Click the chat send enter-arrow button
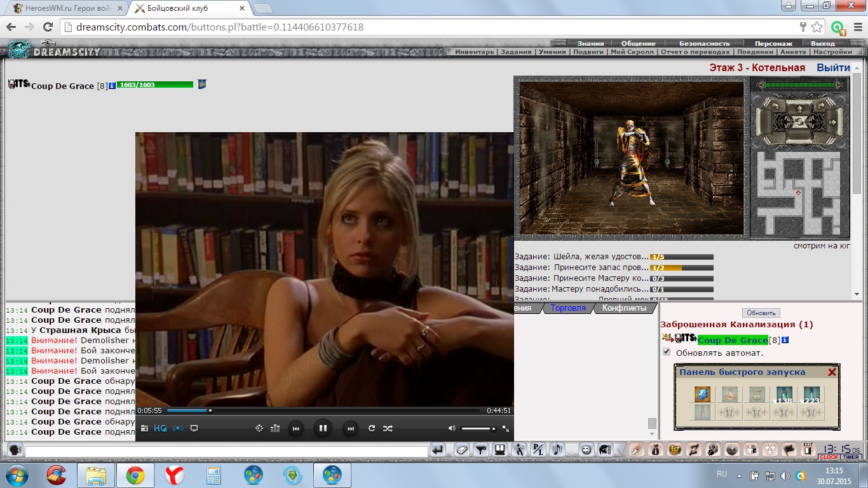Screen dimensions: 868x488 coord(437,450)
